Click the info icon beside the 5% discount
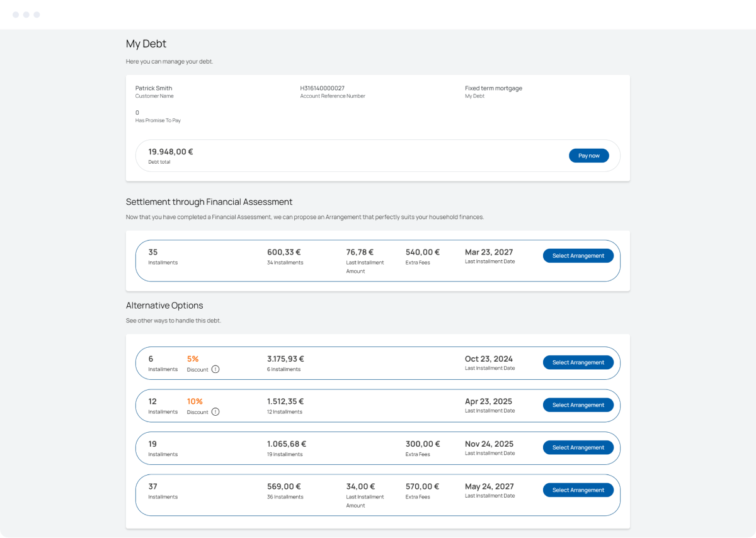Viewport: 756px width, 538px height. [215, 369]
